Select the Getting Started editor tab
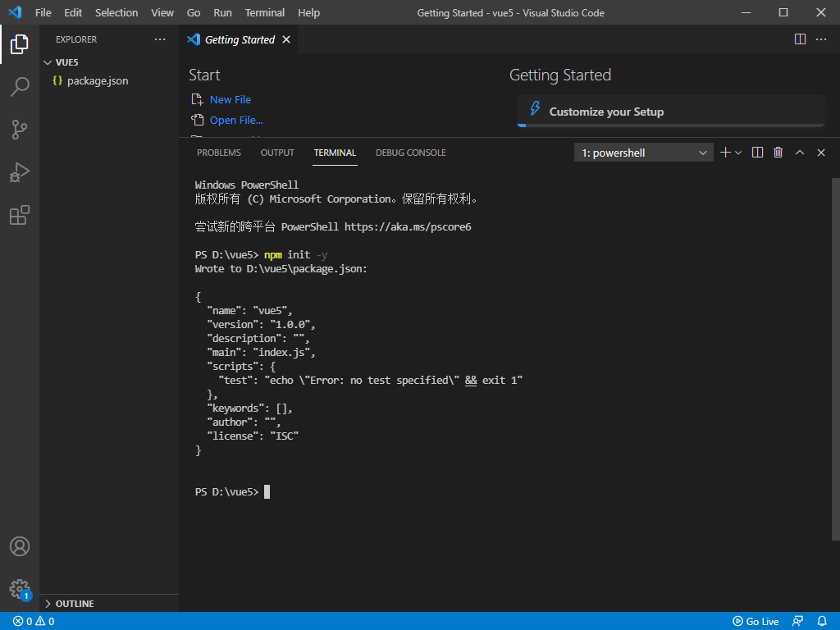The width and height of the screenshot is (840, 630). (239, 39)
